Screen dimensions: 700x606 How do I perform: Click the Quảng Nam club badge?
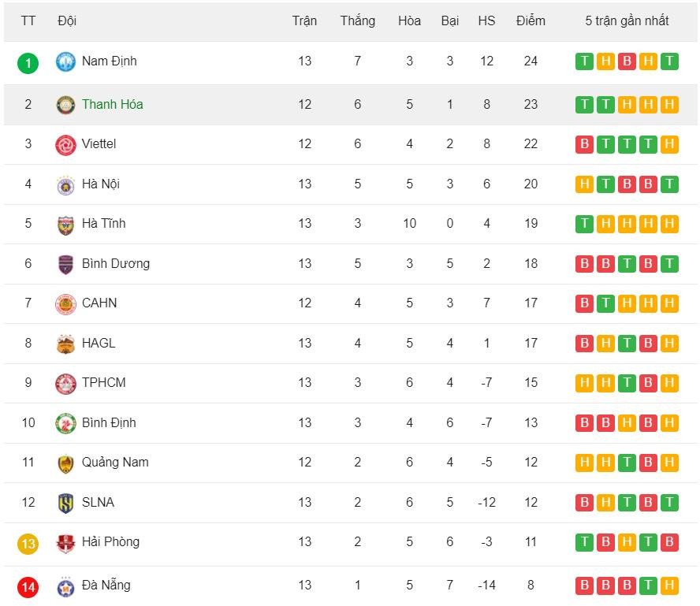click(65, 463)
